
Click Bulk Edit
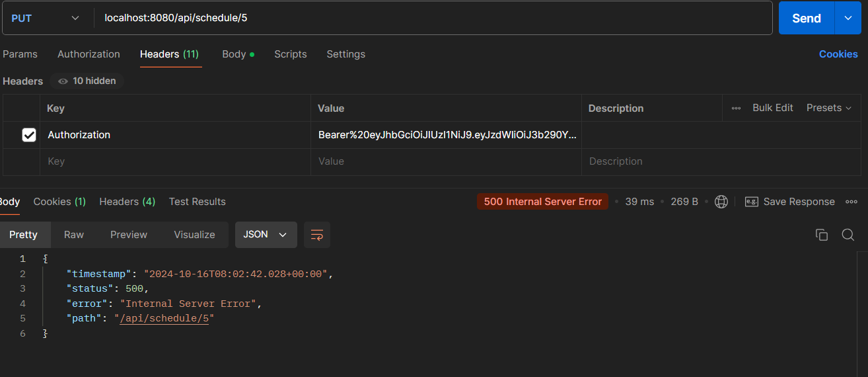773,108
